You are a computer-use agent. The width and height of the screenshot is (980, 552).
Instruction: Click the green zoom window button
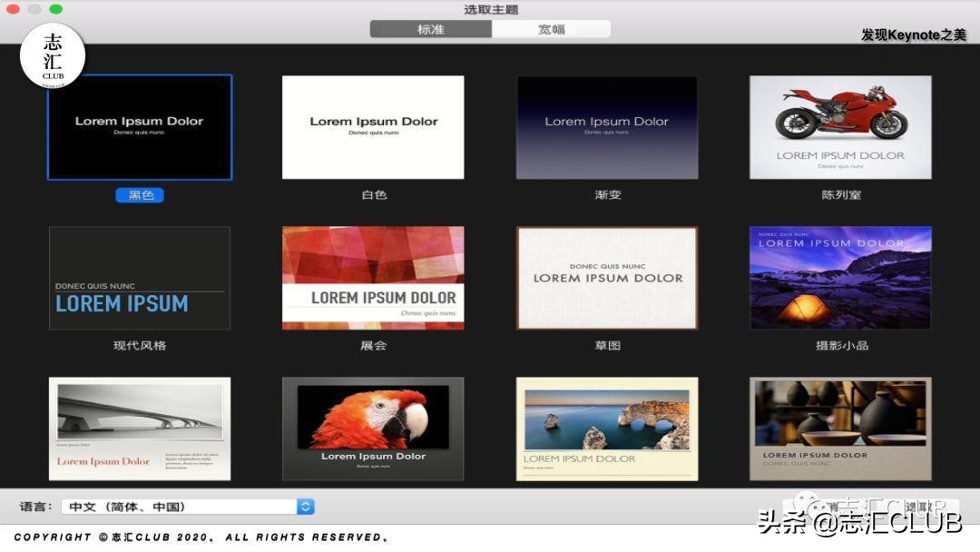tap(56, 9)
